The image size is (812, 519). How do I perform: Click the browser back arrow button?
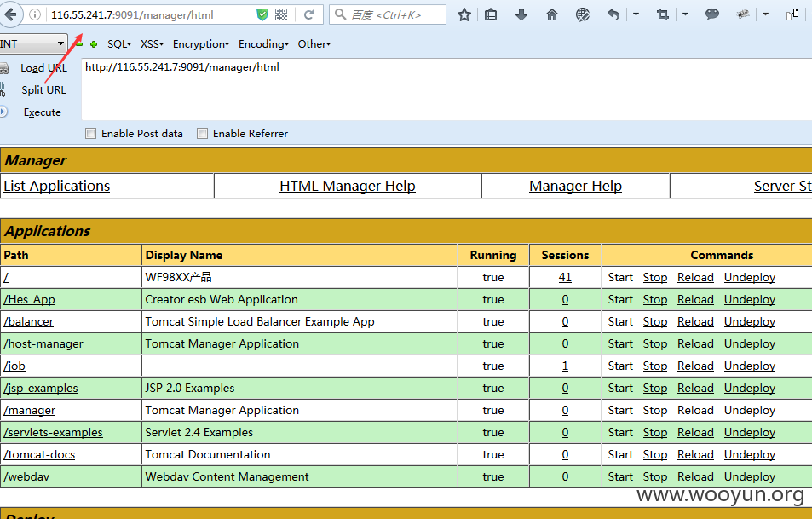(9, 14)
